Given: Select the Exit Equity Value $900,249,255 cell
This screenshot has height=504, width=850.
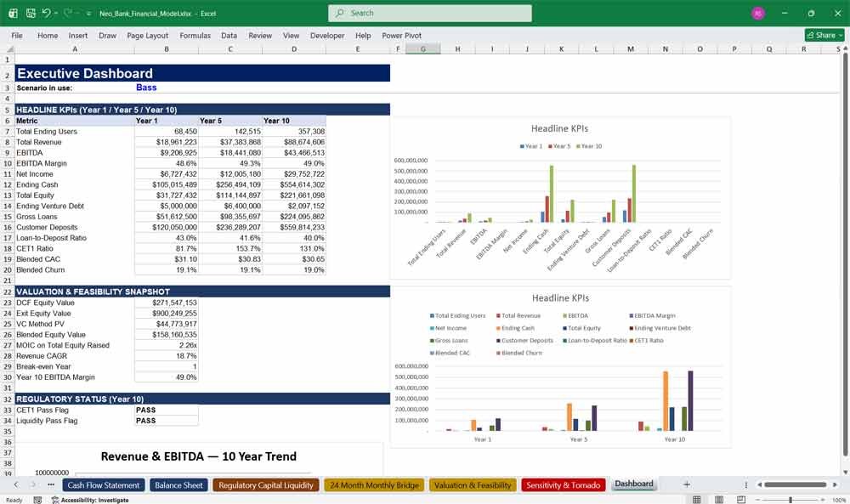Looking at the screenshot, I should (167, 314).
